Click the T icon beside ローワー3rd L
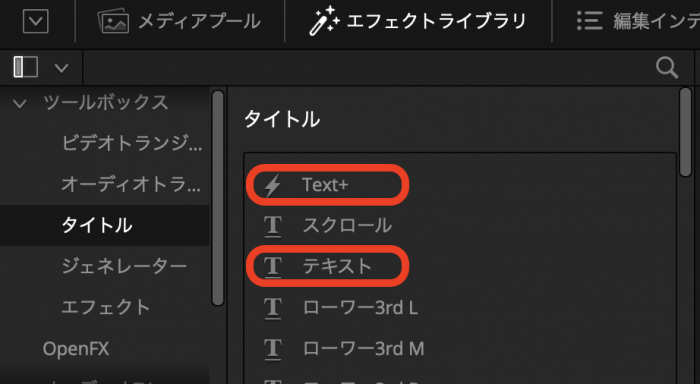The height and width of the screenshot is (384, 700). 273,308
